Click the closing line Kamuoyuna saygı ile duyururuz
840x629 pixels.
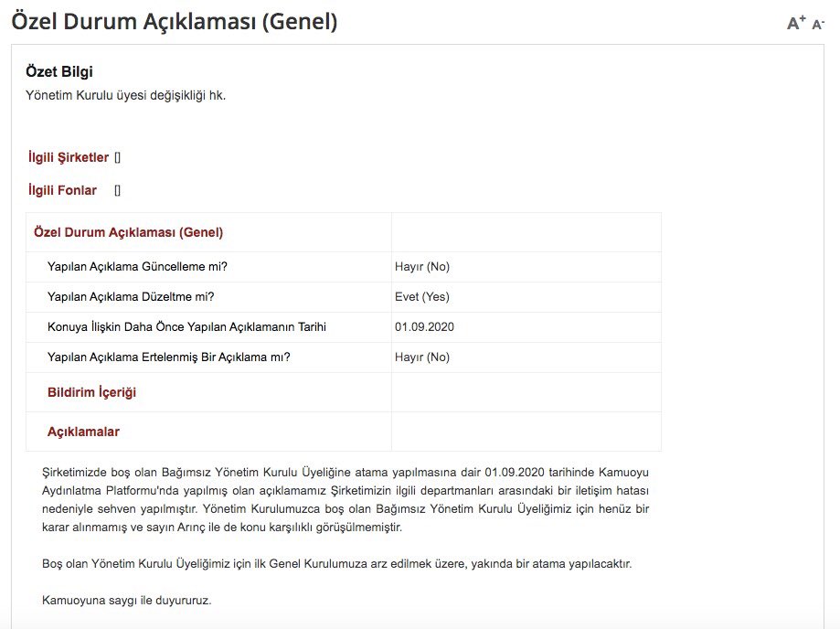pos(126,601)
